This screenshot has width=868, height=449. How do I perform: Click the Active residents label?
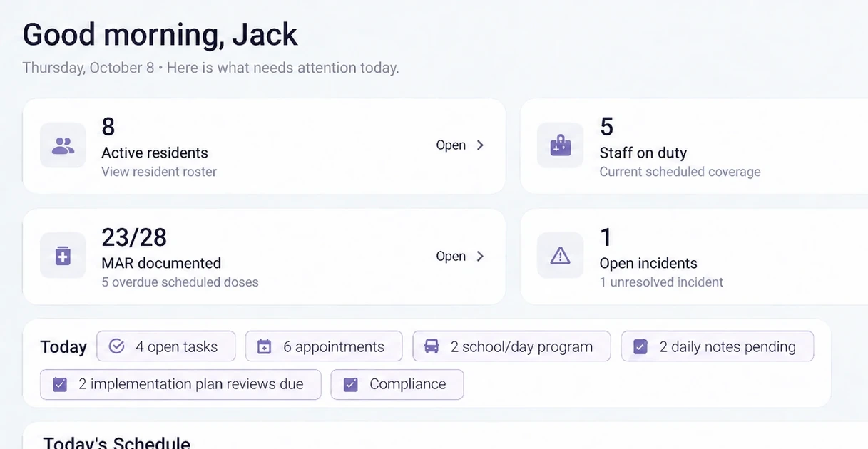coord(155,153)
